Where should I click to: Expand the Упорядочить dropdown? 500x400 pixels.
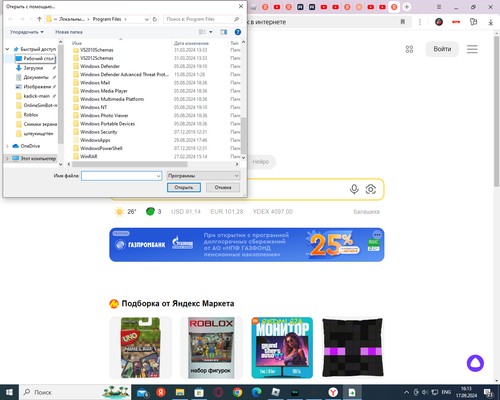click(x=27, y=32)
